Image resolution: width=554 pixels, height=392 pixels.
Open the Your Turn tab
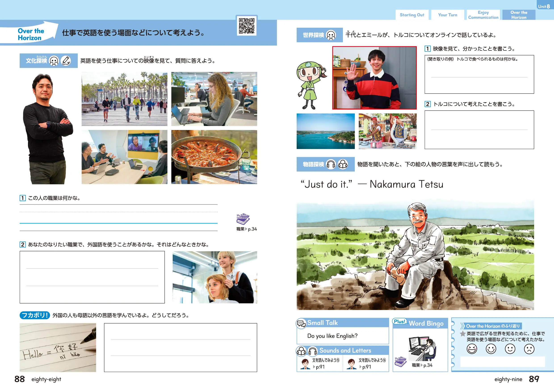[447, 15]
